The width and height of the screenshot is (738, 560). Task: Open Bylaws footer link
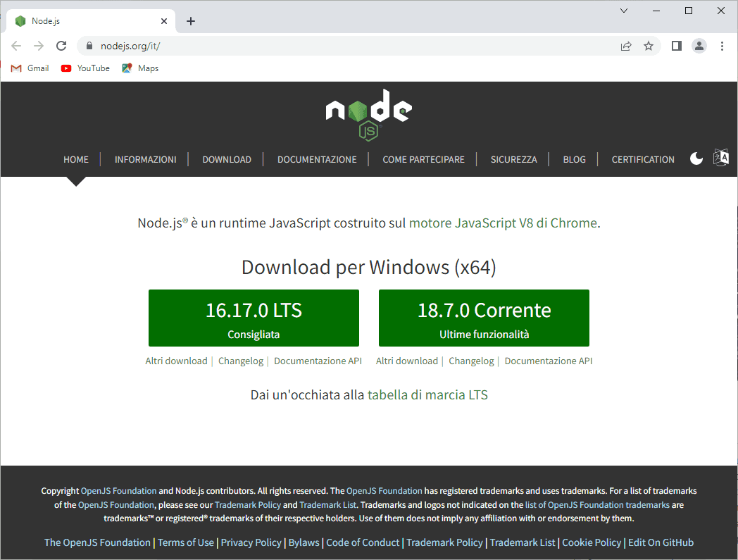pos(304,542)
